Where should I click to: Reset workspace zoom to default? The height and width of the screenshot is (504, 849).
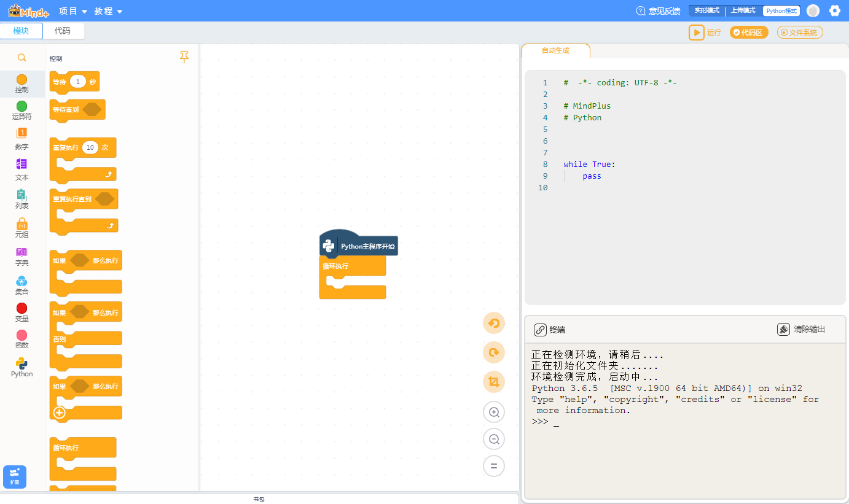[494, 466]
